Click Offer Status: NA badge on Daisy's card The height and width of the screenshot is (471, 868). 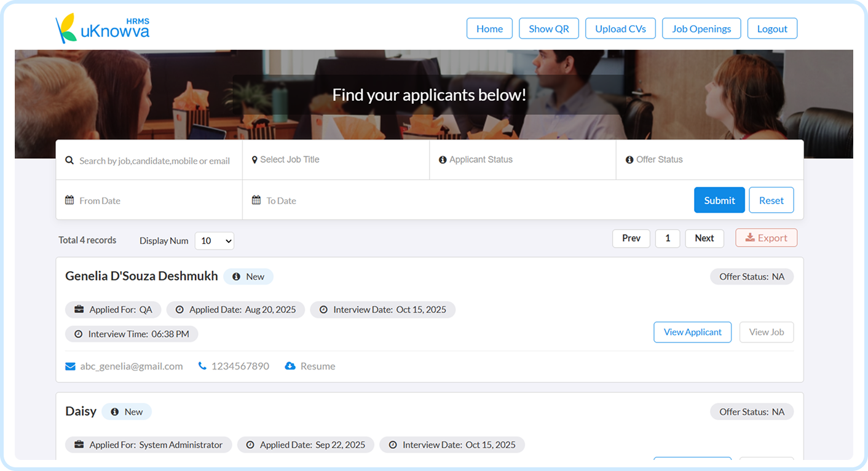(752, 412)
